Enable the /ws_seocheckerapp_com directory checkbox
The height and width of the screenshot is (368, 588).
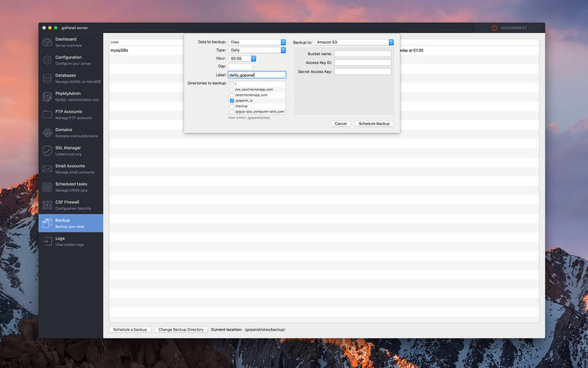pyautogui.click(x=232, y=89)
